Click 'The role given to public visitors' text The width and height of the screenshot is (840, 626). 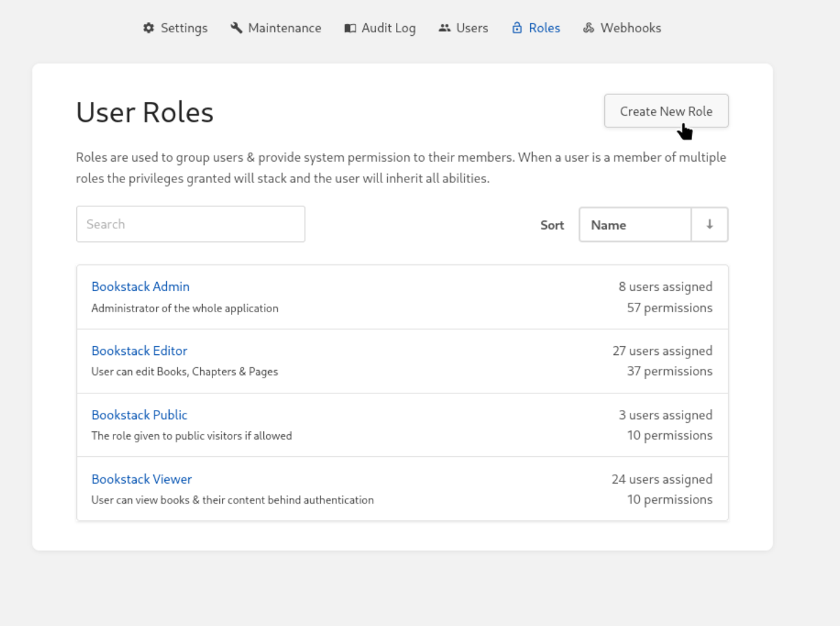point(192,435)
